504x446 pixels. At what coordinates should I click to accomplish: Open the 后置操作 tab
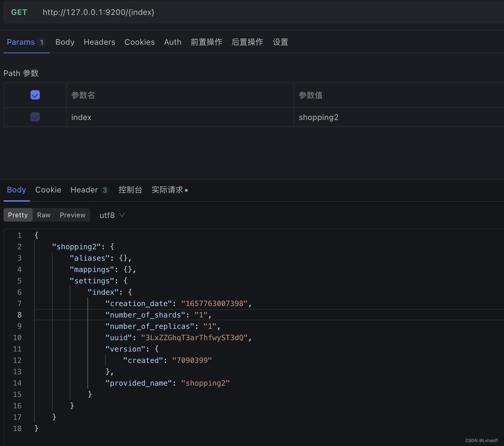tap(247, 42)
